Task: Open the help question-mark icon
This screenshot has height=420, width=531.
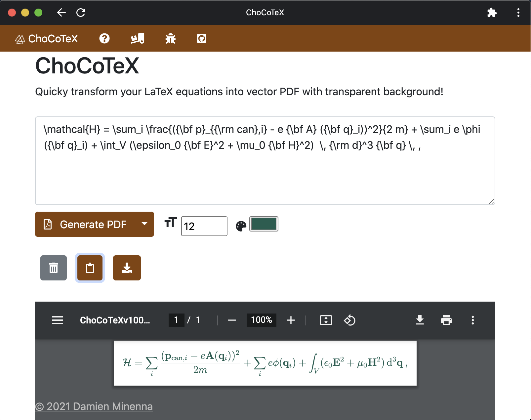Action: [x=104, y=39]
